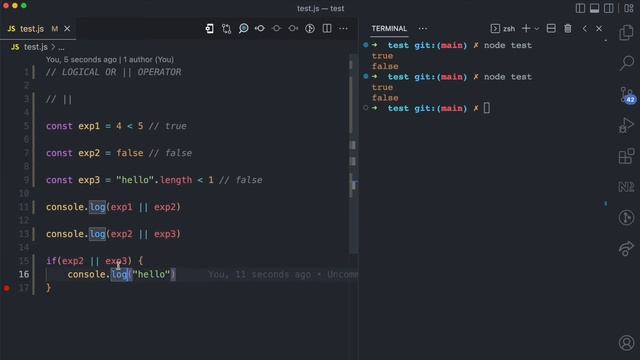The height and width of the screenshot is (360, 640).
Task: Split the terminal panel
Action: click(x=551, y=29)
